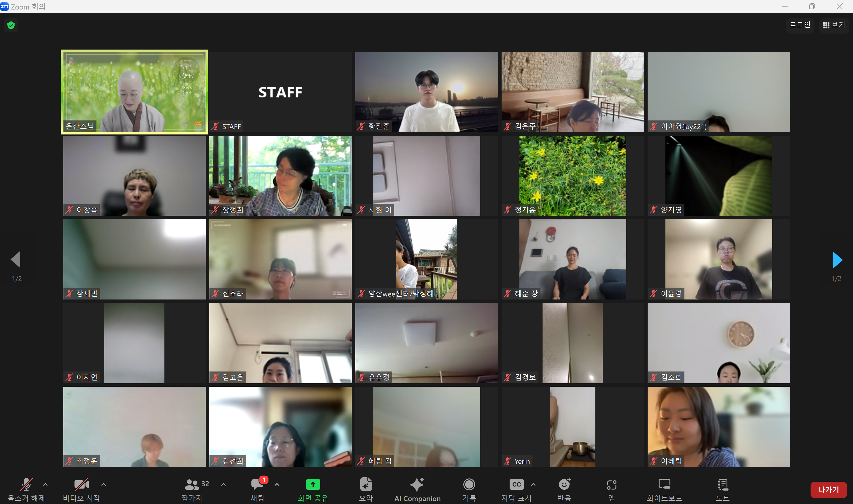
Task: Go to next gallery page arrow
Action: click(x=837, y=260)
